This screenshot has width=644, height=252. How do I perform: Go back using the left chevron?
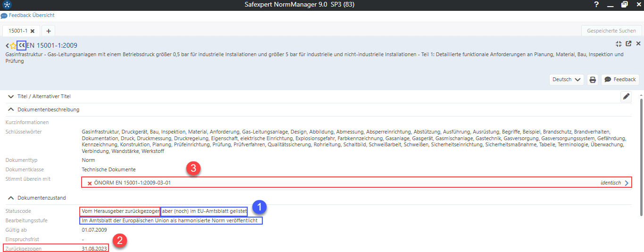click(7, 46)
